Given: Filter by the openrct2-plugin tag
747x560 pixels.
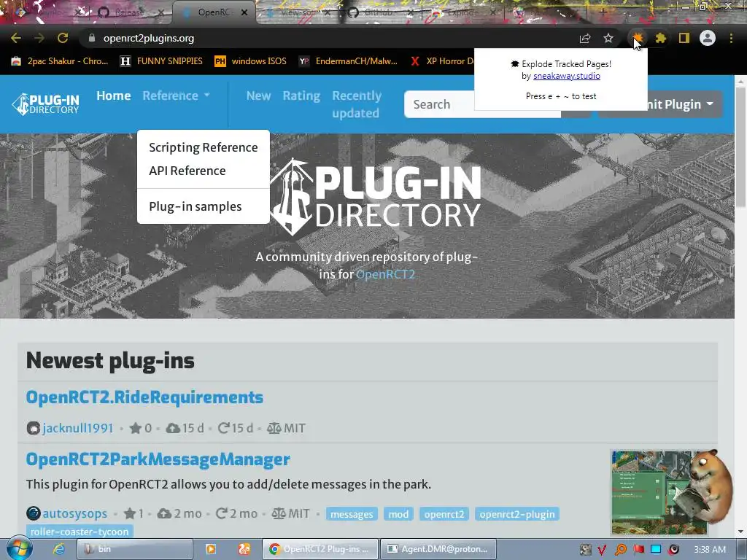Looking at the screenshot, I should click(x=517, y=514).
